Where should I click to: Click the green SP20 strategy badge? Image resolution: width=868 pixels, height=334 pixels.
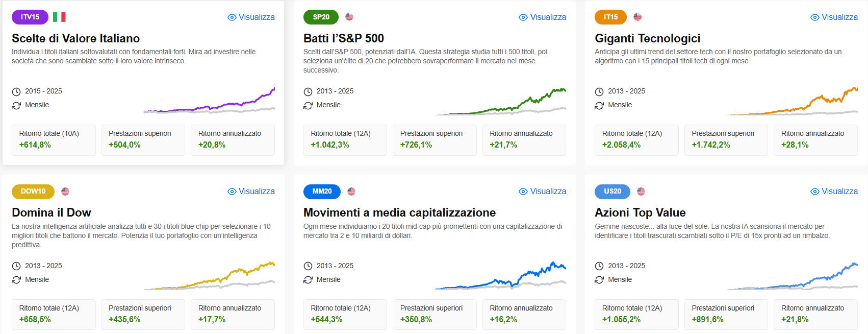click(x=321, y=17)
